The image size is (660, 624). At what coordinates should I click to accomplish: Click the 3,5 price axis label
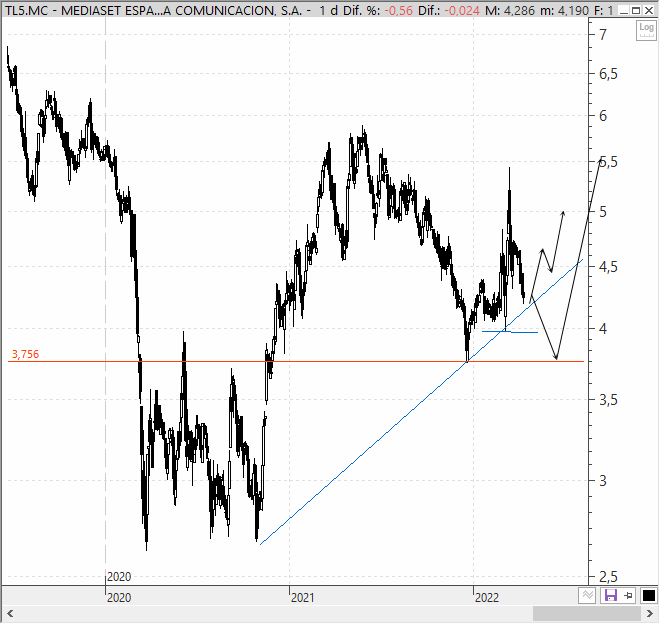click(x=608, y=400)
